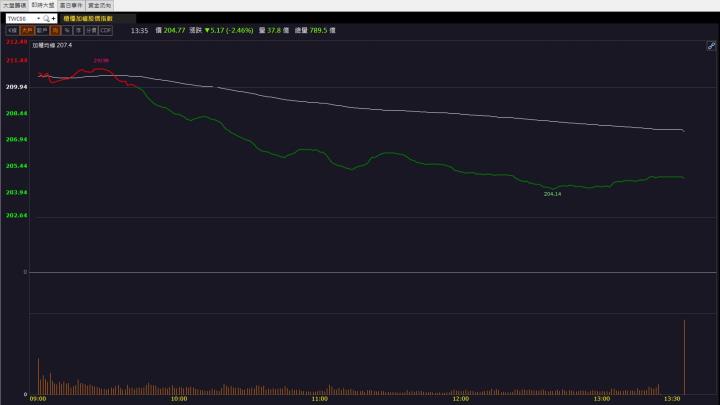Select the first tab 大盤籌碼
The height and width of the screenshot is (405, 720).
coord(14,6)
